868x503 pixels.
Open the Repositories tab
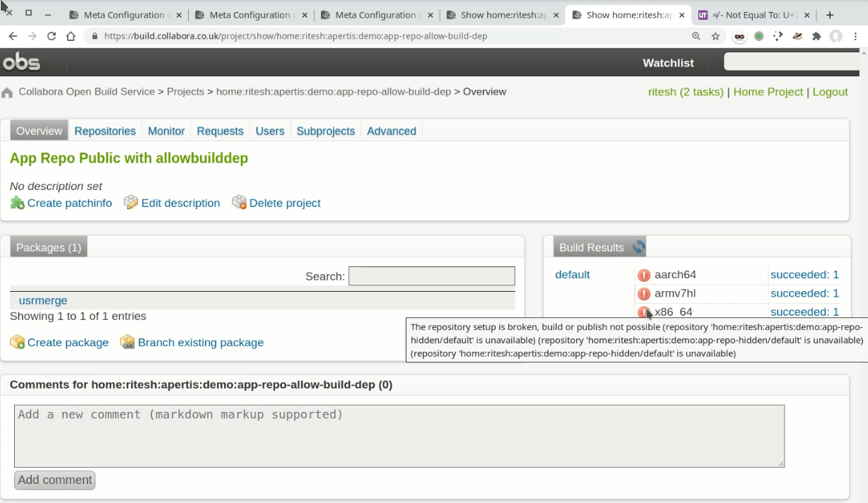click(x=105, y=131)
